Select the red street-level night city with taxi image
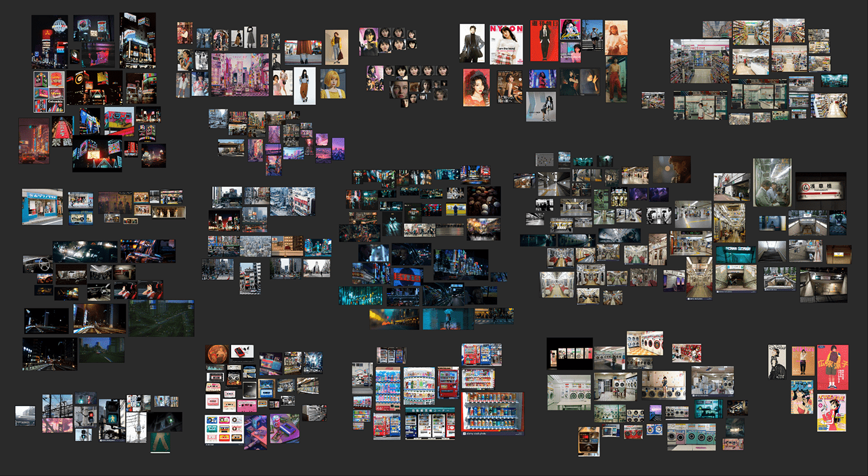The image size is (868, 476). click(33, 141)
